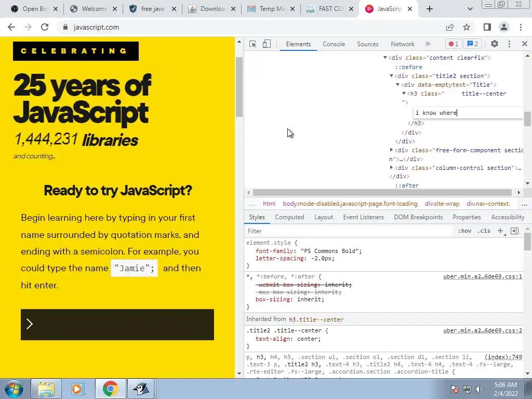Activate the inspect element picker icon
Screen dimensions: 532x399
252,44
